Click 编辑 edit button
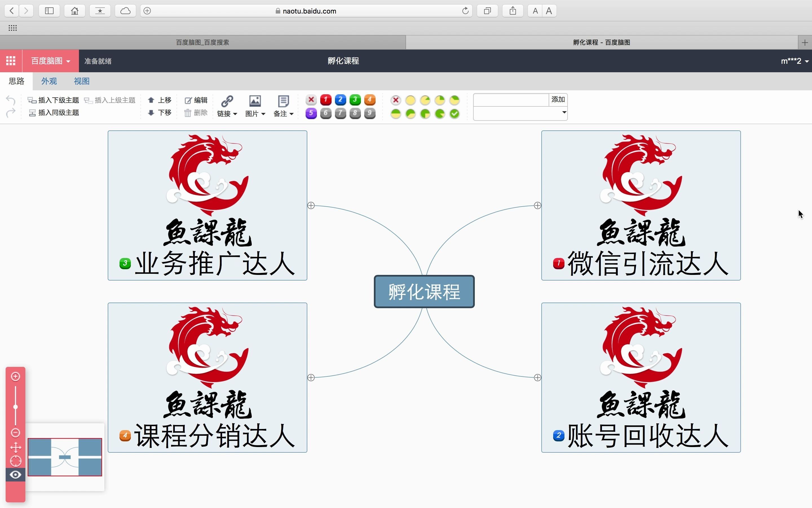 coord(196,100)
